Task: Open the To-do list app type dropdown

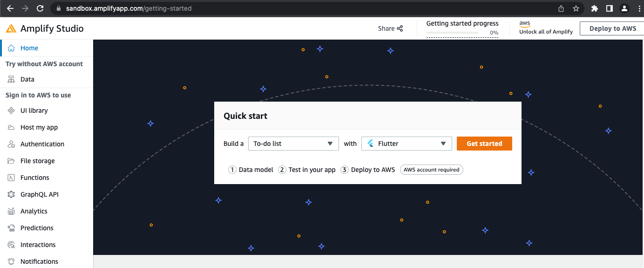Action: point(293,144)
